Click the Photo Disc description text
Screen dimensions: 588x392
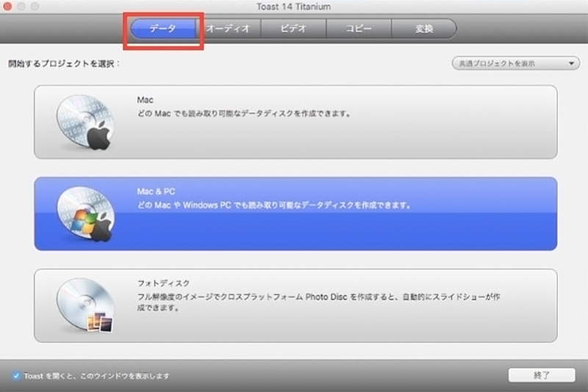point(318,302)
